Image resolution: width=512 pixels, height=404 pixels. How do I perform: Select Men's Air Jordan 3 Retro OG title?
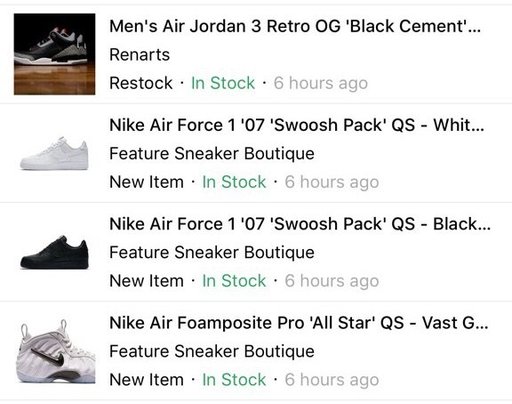pos(295,26)
